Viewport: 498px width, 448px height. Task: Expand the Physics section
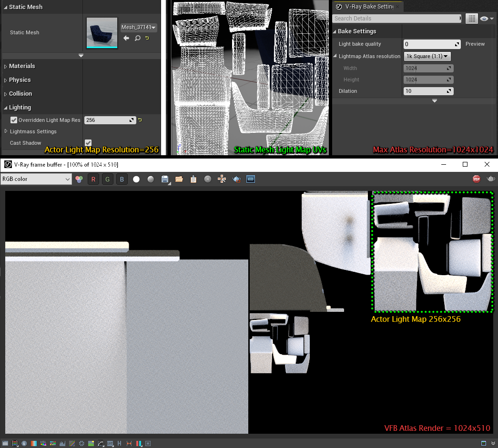5,80
